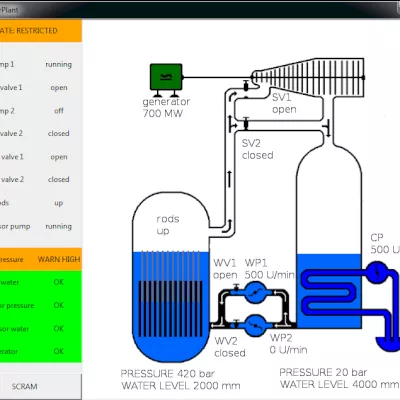
Task: Select the generator OK status row
Action: tap(41, 351)
